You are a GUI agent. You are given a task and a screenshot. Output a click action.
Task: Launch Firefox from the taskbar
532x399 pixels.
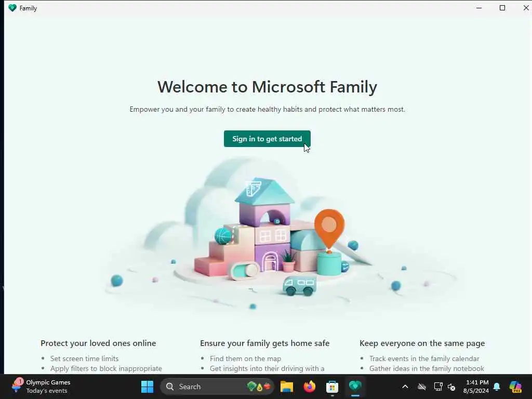pyautogui.click(x=310, y=387)
